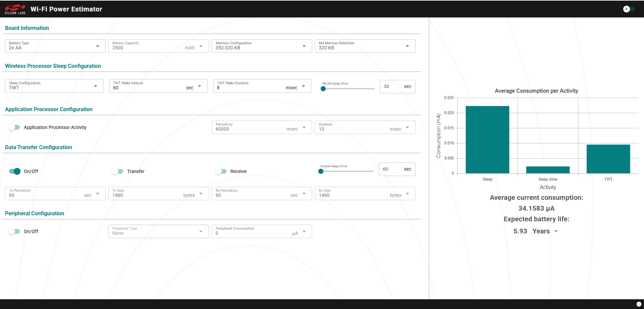Viewport: 644px width, 309px height.
Task: Click the Tx Size bytes unit arrow
Action: click(201, 194)
